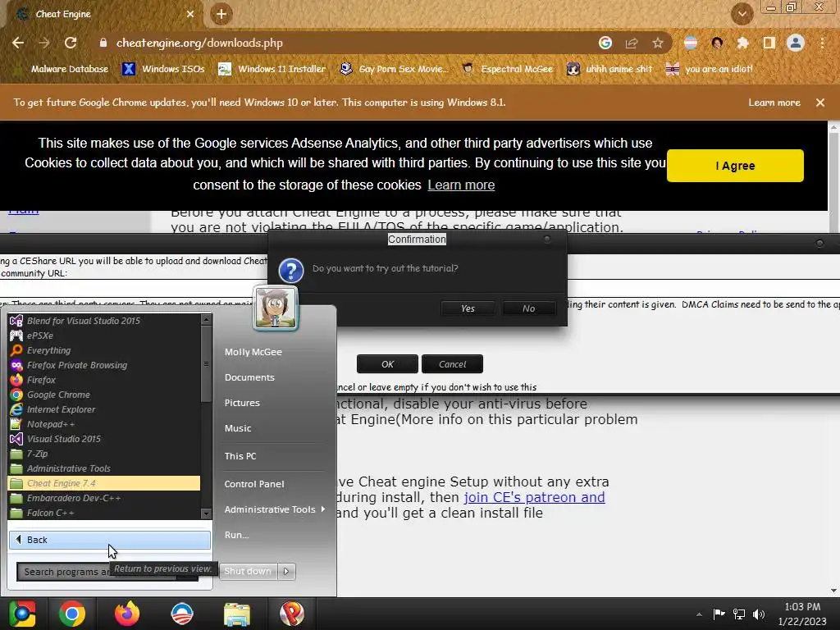Open Firefox from the taskbar
The width and height of the screenshot is (840, 630).
click(127, 614)
